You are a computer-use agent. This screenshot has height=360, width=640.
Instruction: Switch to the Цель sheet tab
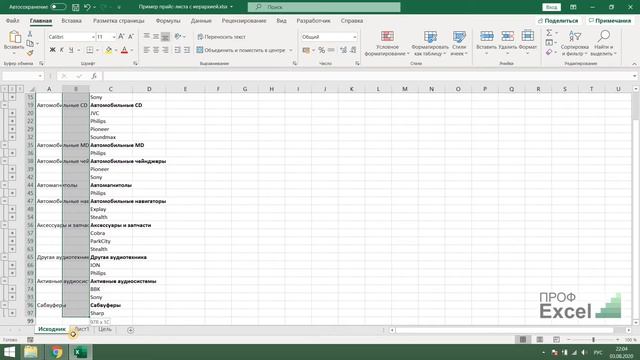pyautogui.click(x=105, y=329)
